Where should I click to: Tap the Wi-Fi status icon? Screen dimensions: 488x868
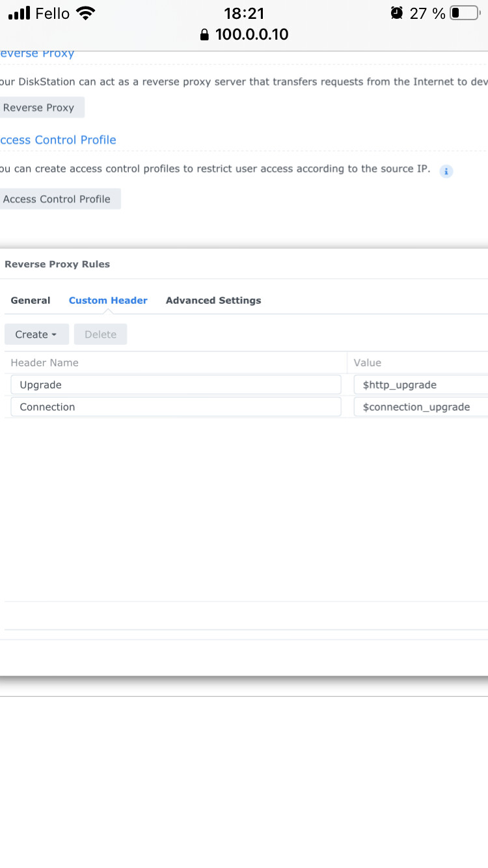click(85, 13)
